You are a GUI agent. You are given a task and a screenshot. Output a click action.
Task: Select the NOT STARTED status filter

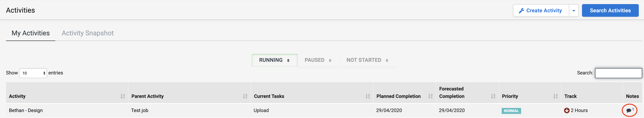(367, 60)
